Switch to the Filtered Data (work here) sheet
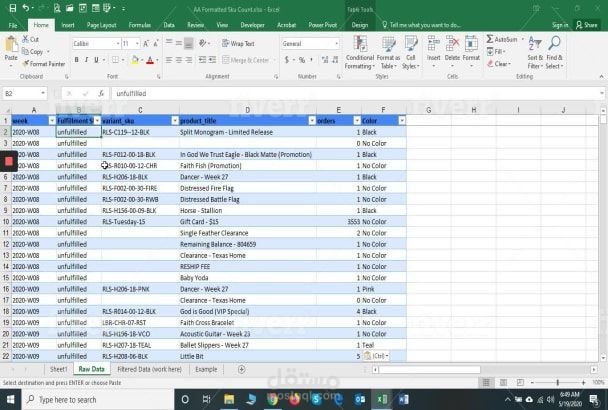This screenshot has width=608, height=410. (149, 369)
